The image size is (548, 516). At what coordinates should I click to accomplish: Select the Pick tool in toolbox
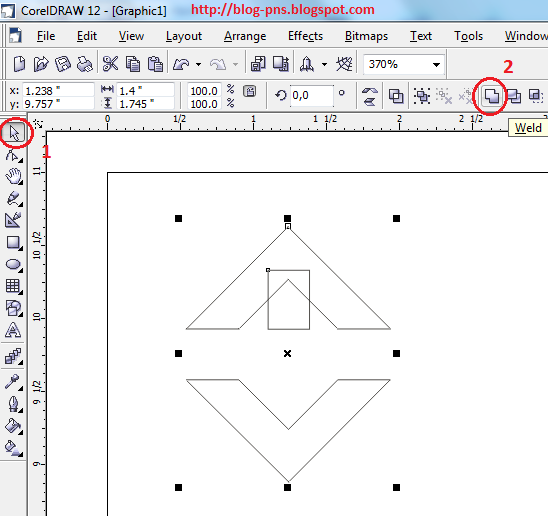pyautogui.click(x=14, y=133)
